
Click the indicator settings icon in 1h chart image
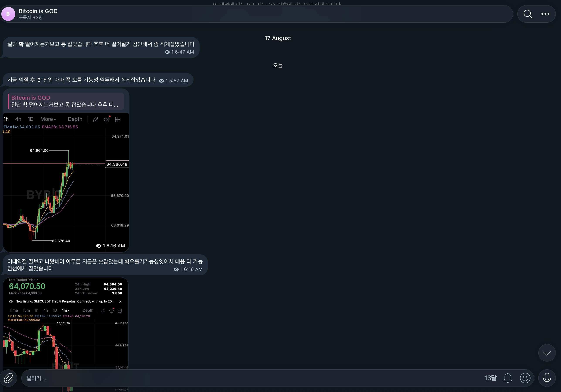click(x=107, y=119)
